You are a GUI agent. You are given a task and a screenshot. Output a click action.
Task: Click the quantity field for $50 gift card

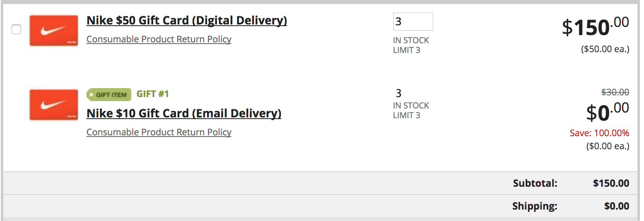click(x=412, y=22)
